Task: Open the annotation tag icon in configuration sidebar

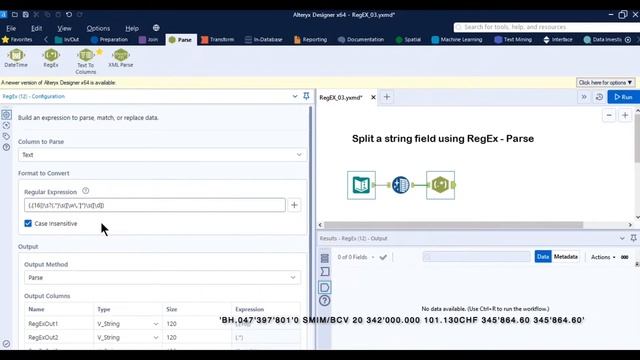Action: tap(6, 136)
